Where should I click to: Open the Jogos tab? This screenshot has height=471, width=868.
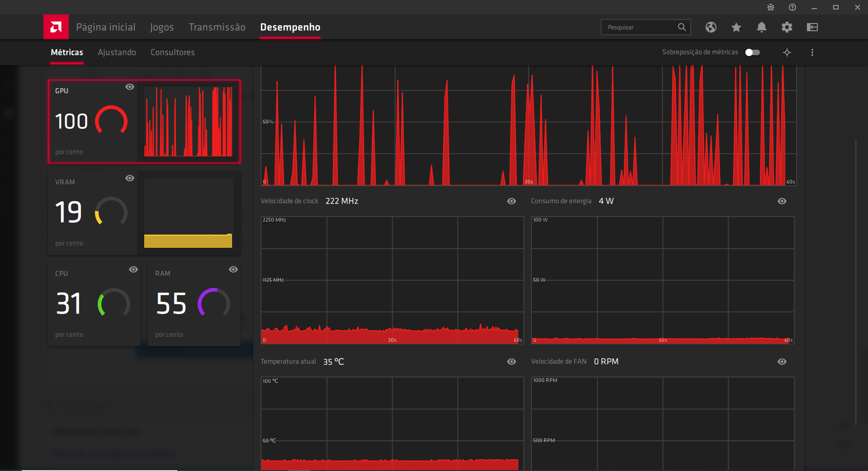click(x=162, y=27)
